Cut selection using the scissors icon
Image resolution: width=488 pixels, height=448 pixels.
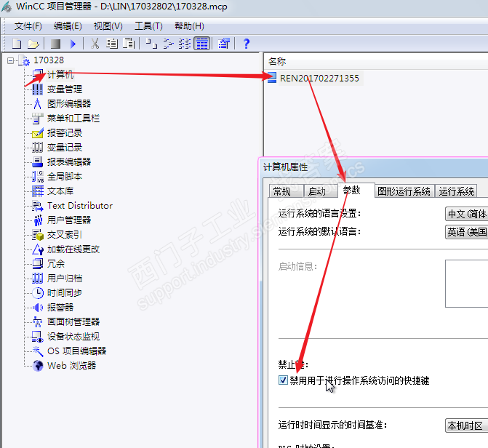[x=95, y=44]
